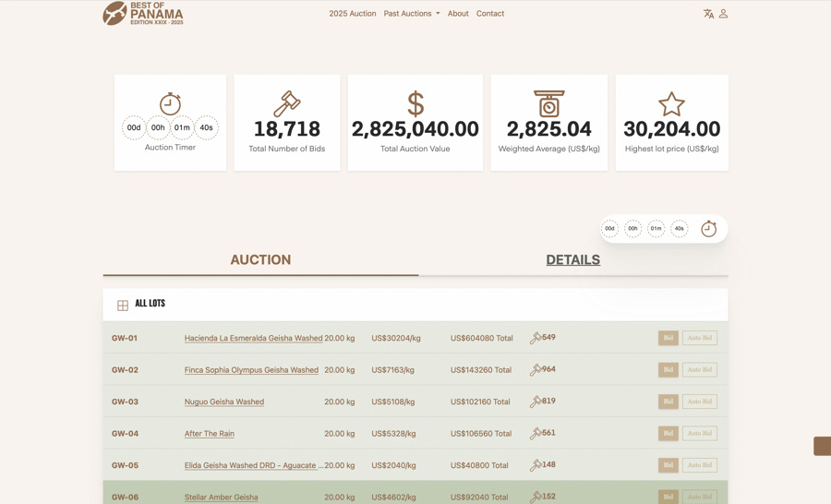Switch to the DETAILS tab
The height and width of the screenshot is (504, 831).
click(572, 260)
